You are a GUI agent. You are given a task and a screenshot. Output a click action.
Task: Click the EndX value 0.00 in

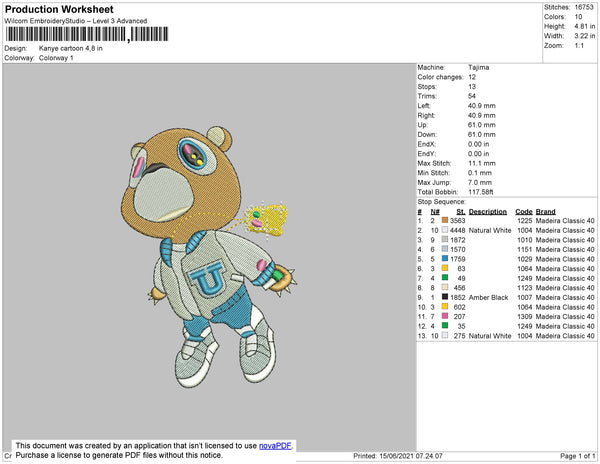(x=478, y=144)
